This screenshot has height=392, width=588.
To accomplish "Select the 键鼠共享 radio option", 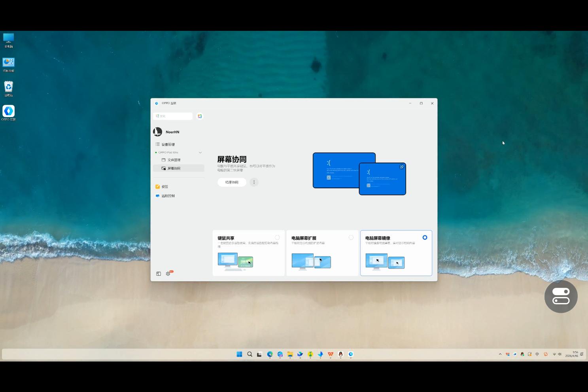I will pos(277,238).
